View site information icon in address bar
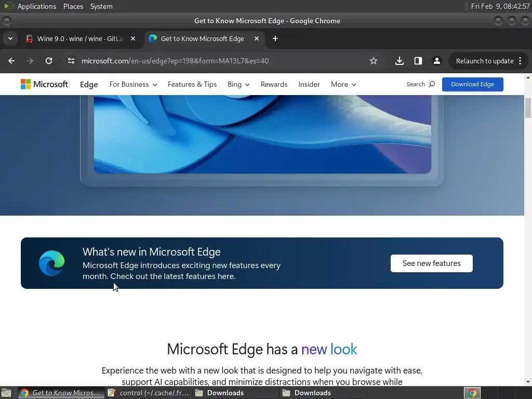The image size is (532, 399). click(x=71, y=61)
